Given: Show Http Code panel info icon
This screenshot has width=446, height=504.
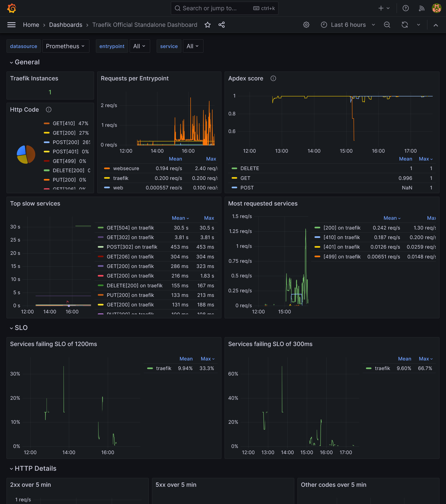Looking at the screenshot, I should [48, 110].
